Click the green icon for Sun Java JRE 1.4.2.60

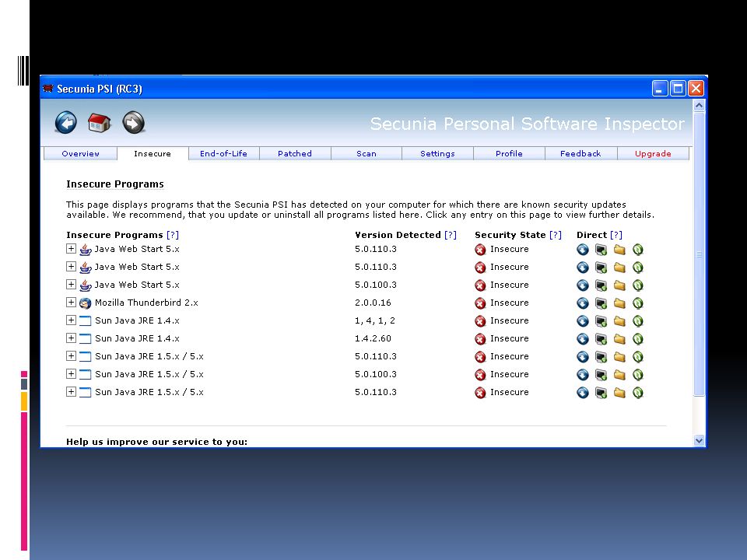tap(638, 338)
